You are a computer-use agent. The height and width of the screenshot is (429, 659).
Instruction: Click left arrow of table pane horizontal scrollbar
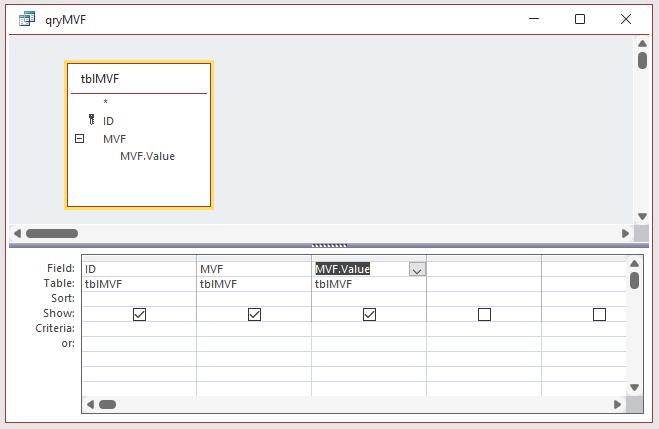17,233
